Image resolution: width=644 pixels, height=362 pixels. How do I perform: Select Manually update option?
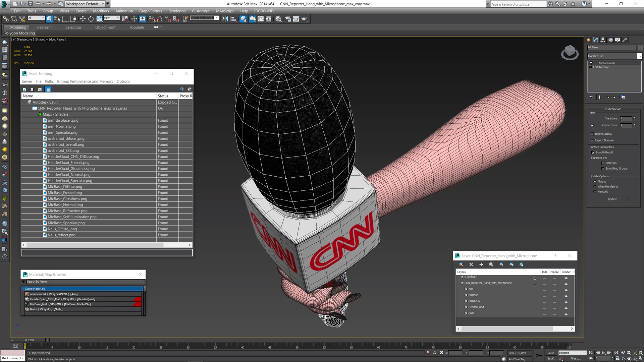[x=595, y=191]
